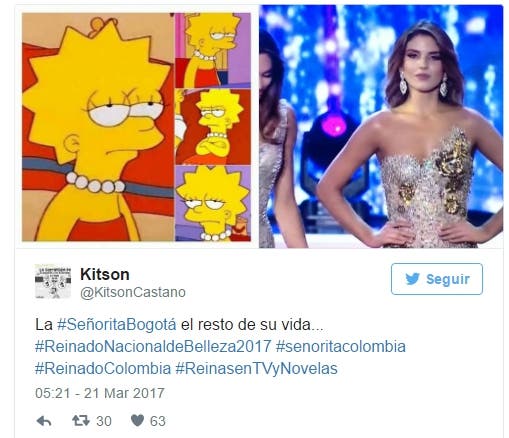Click the Kitson display name
Screen dimensions: 509x438
tap(105, 274)
